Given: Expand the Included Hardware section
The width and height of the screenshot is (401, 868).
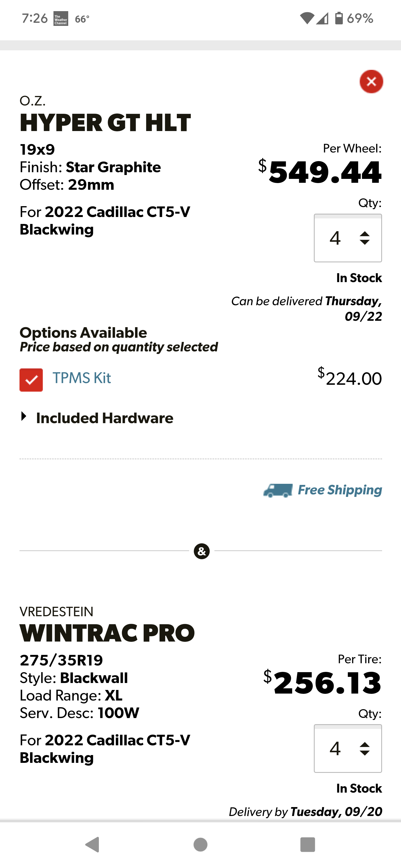Looking at the screenshot, I should click(x=97, y=418).
